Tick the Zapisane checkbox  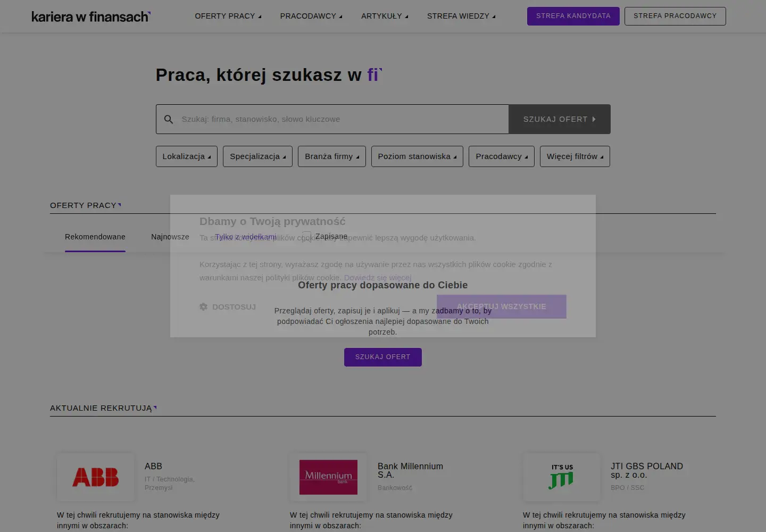(306, 237)
